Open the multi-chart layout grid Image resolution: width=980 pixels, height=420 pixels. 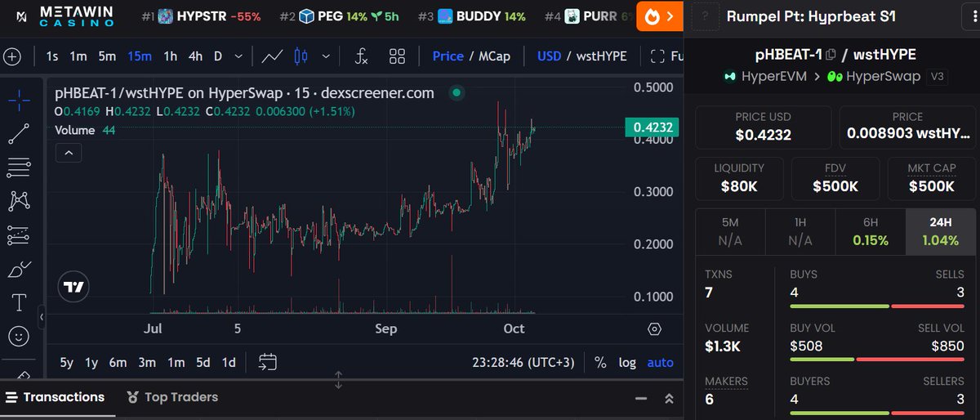[398, 56]
